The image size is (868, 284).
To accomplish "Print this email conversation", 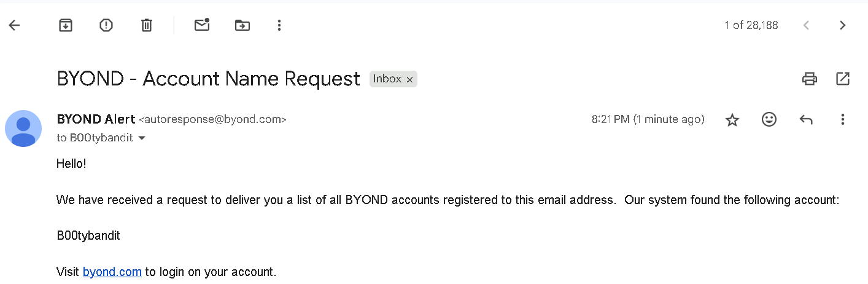I will 810,79.
